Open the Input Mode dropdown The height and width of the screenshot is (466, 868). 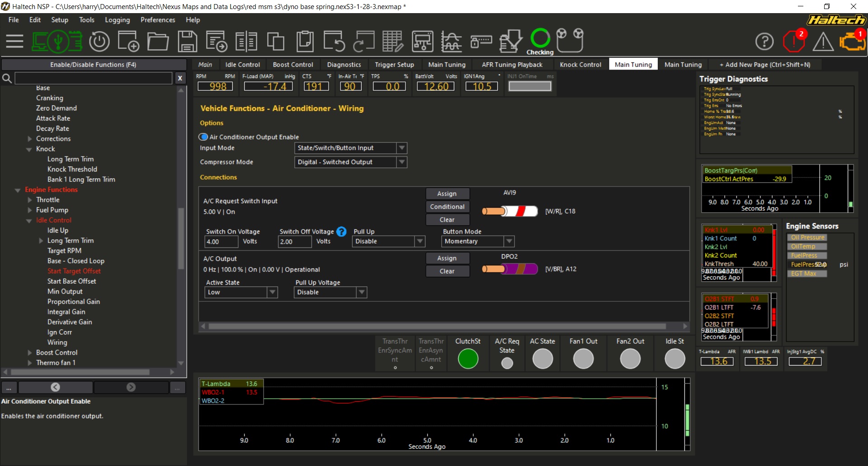pos(351,148)
